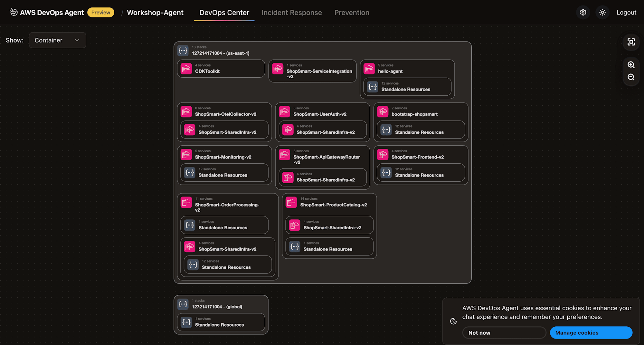Viewport: 644px width, 345px height.
Task: Open the settings gear icon
Action: tap(583, 13)
